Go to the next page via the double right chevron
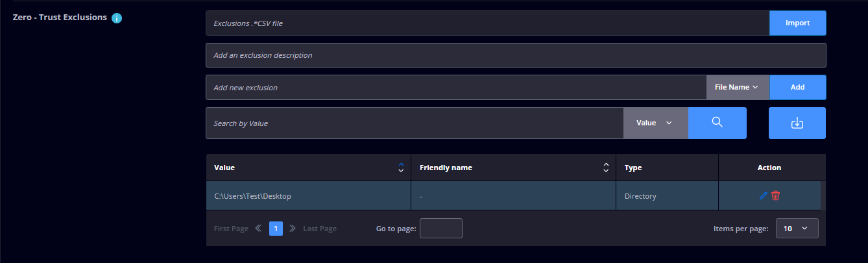This screenshot has width=868, height=263. (293, 229)
